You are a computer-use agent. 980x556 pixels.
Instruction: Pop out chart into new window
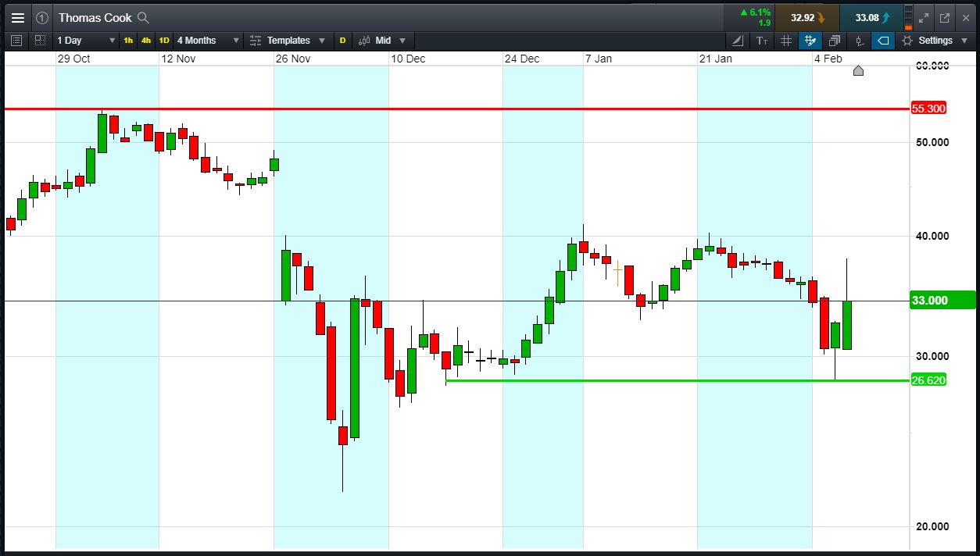[944, 17]
